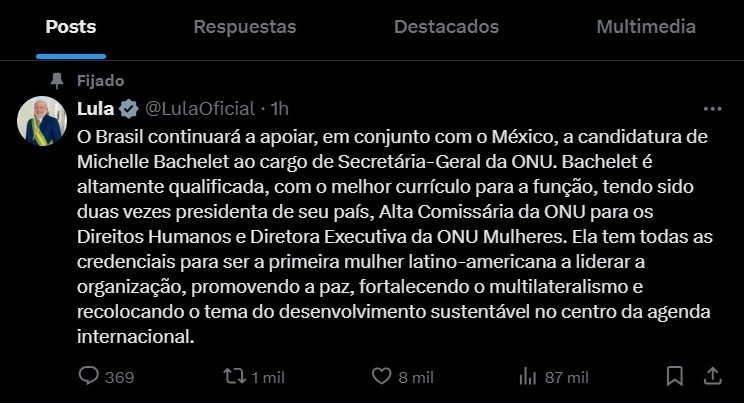
Task: Open the three-dot more options menu
Action: tap(712, 109)
